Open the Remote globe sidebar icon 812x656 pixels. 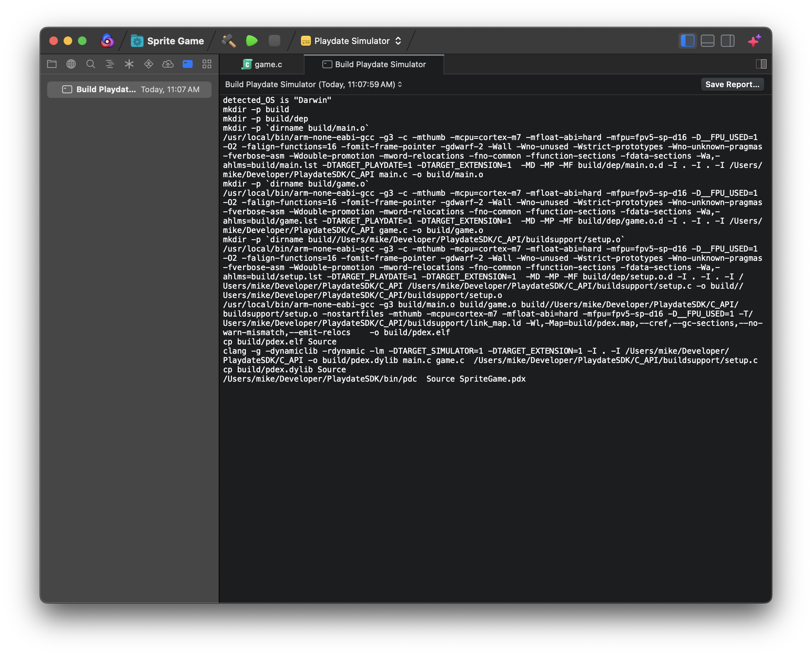click(71, 64)
